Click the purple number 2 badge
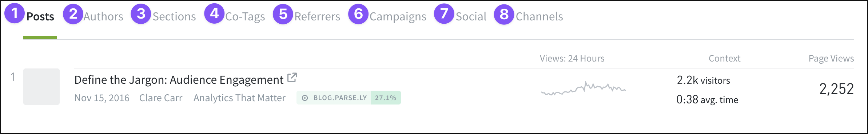 pos(73,14)
